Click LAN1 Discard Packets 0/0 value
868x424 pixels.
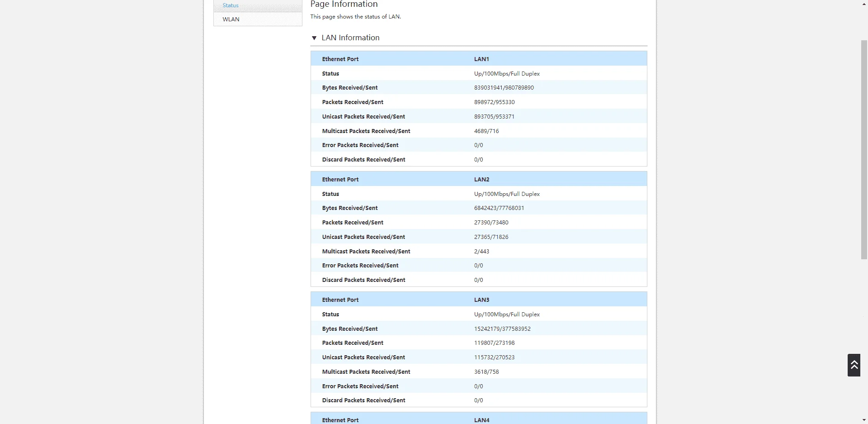click(478, 160)
